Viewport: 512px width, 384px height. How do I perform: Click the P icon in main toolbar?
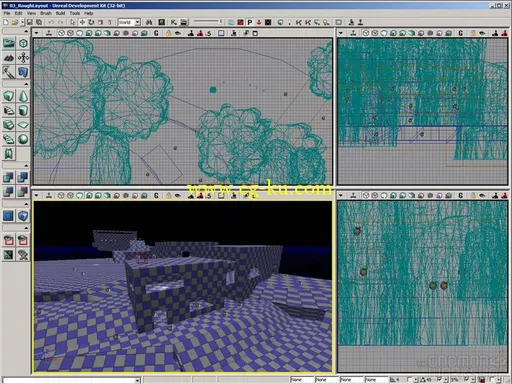point(250,22)
